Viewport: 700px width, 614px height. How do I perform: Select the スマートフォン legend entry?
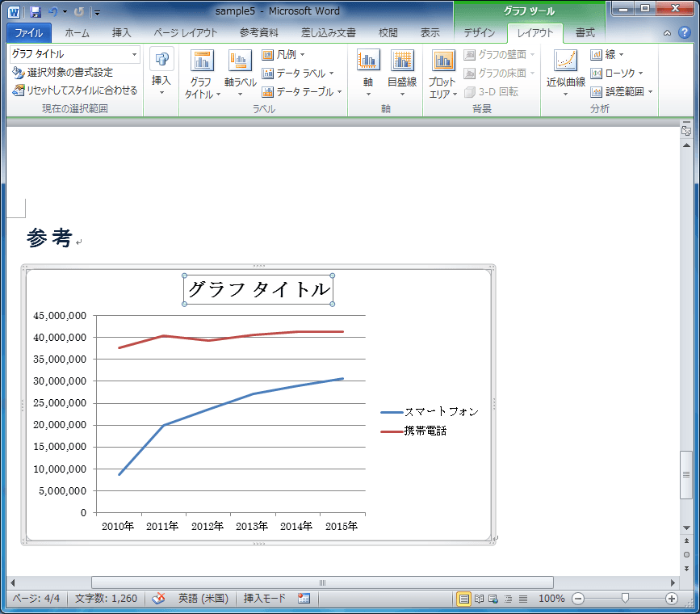pos(430,411)
